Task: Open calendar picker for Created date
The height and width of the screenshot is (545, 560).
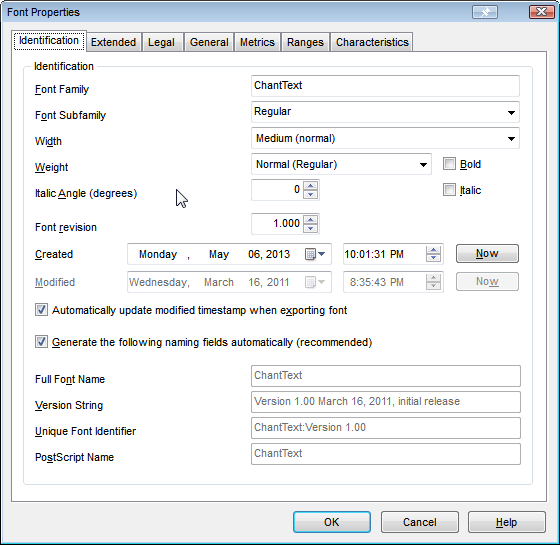Action: point(315,254)
